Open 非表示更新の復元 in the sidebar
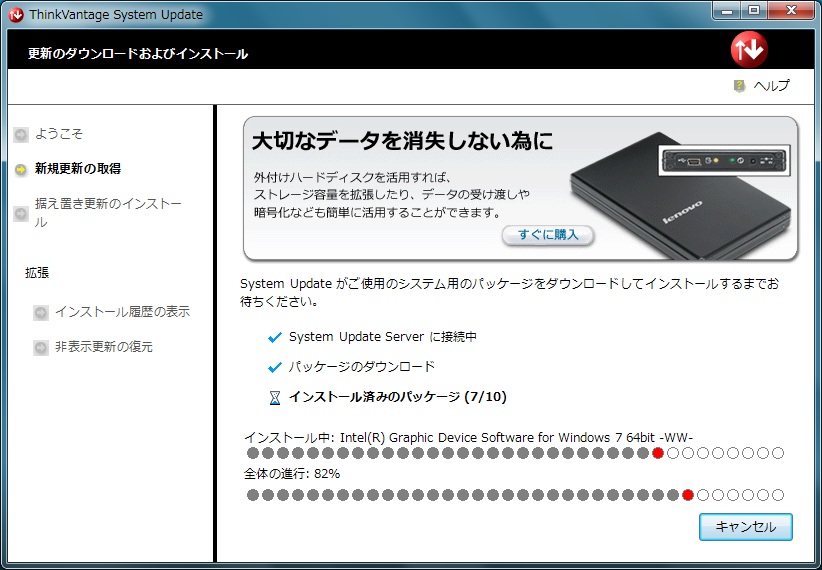822x570 pixels. coord(104,347)
